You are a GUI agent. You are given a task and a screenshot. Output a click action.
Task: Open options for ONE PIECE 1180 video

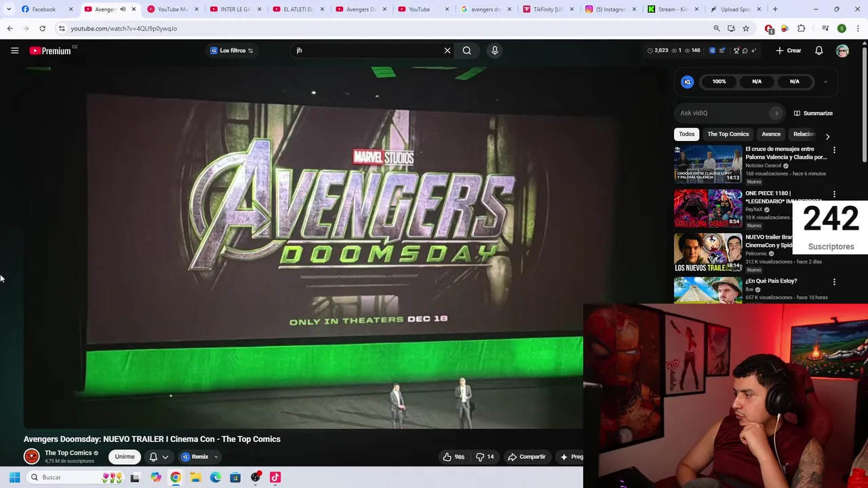coord(834,194)
